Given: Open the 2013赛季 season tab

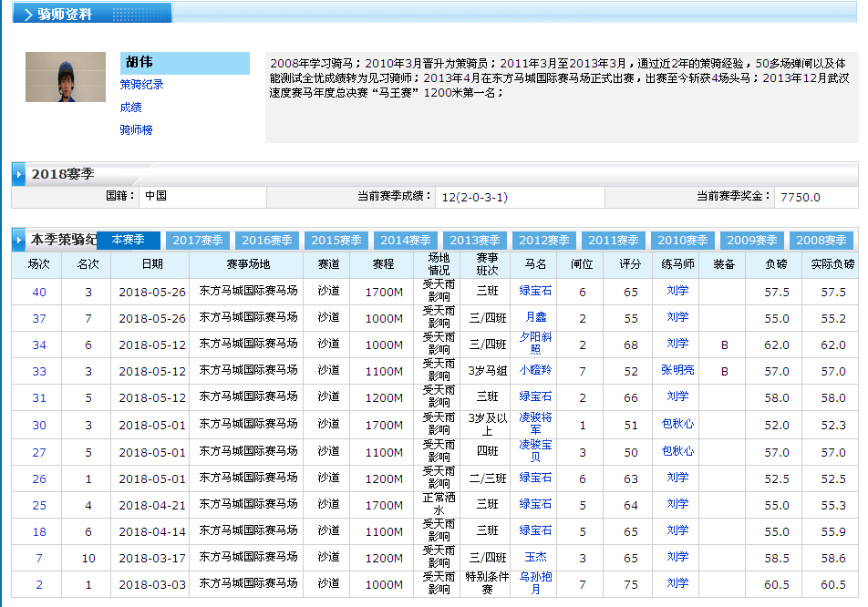Looking at the screenshot, I should [475, 241].
